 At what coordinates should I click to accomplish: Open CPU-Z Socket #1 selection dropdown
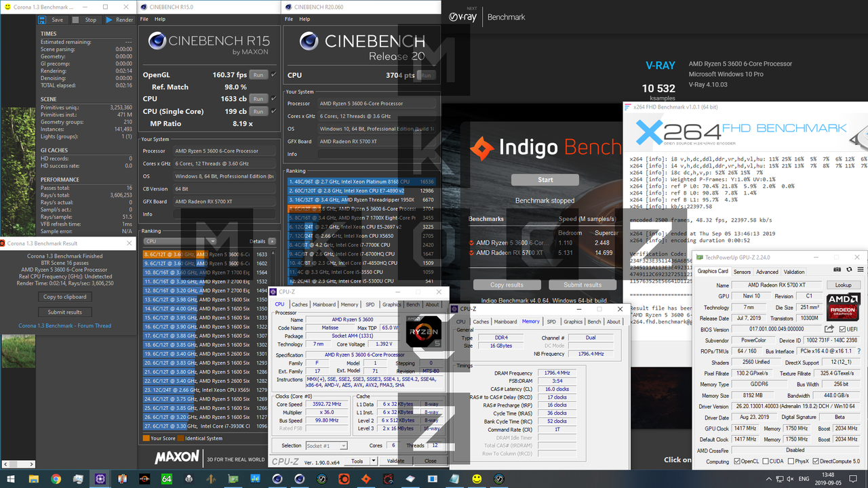(326, 445)
